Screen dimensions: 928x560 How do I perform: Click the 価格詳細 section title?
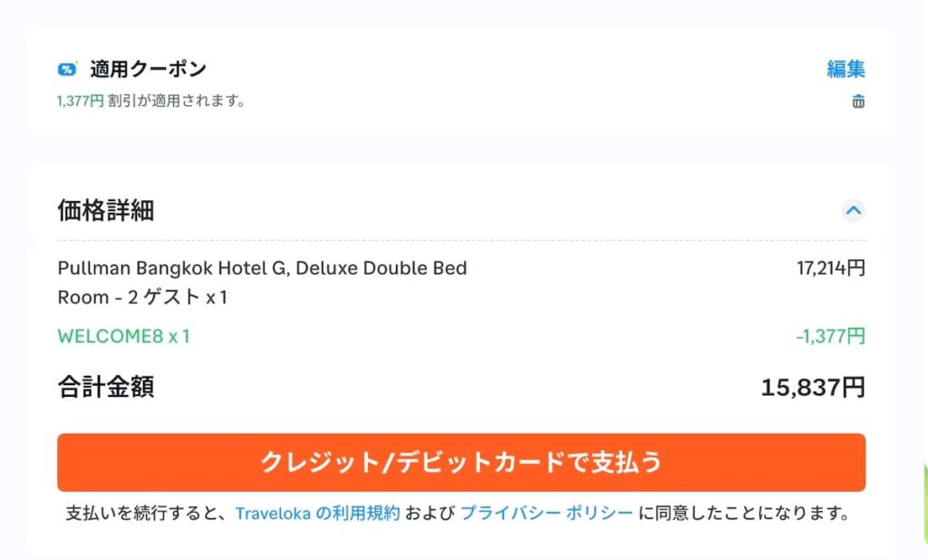pos(106,210)
